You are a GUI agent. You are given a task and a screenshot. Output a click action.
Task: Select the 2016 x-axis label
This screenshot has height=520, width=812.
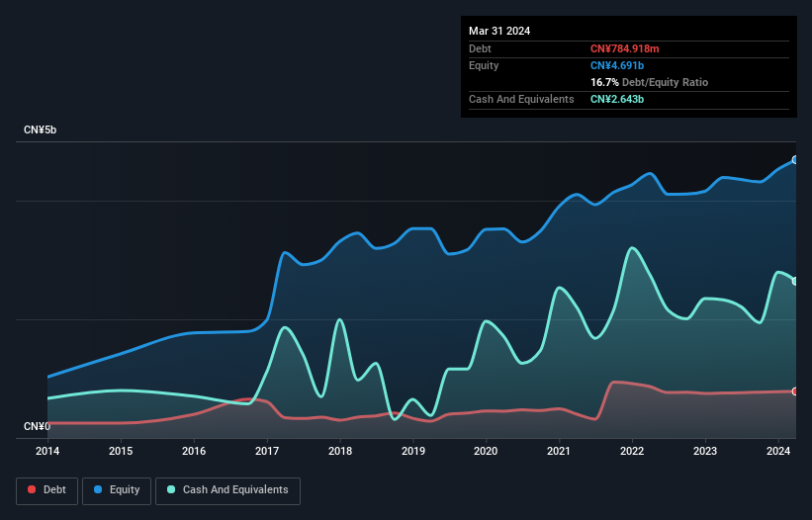pos(194,451)
